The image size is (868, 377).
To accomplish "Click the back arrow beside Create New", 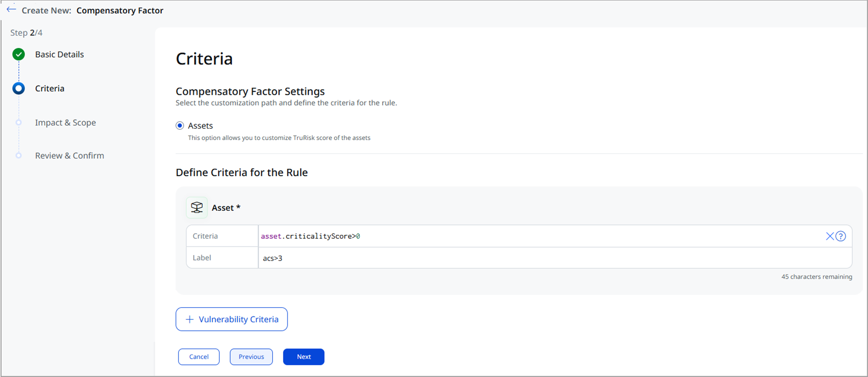I will point(11,10).
